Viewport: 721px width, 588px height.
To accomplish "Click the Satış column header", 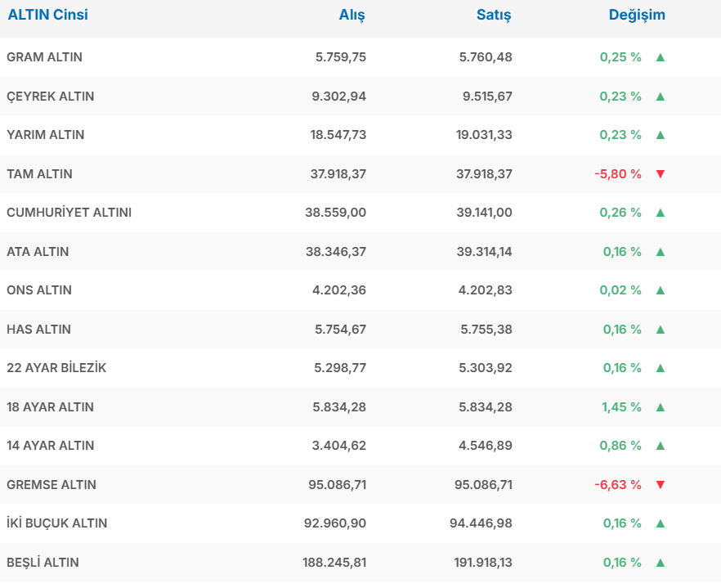I will (x=494, y=15).
